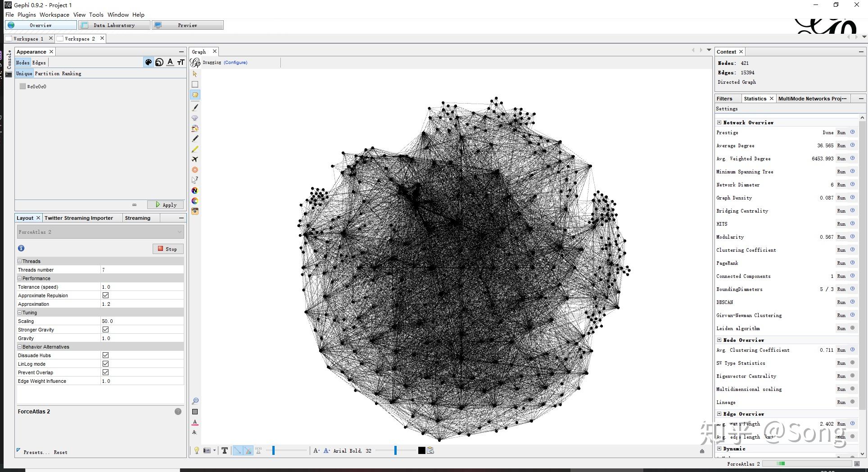This screenshot has width=868, height=472.
Task: Click the light bulb background color icon
Action: click(x=197, y=450)
